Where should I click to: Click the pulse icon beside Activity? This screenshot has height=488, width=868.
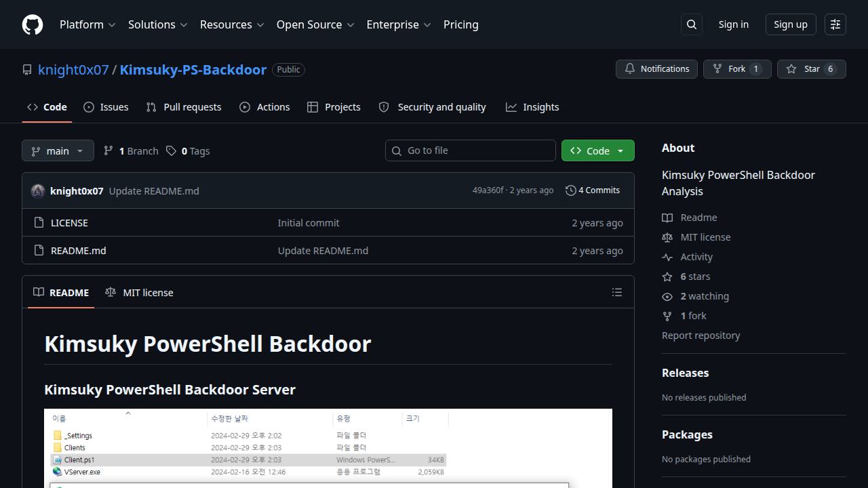point(667,257)
